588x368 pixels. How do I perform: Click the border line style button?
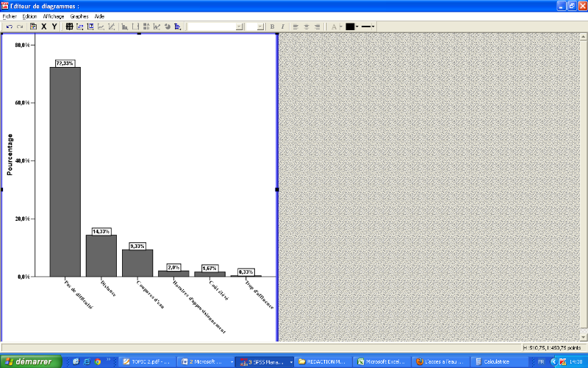pos(366,26)
